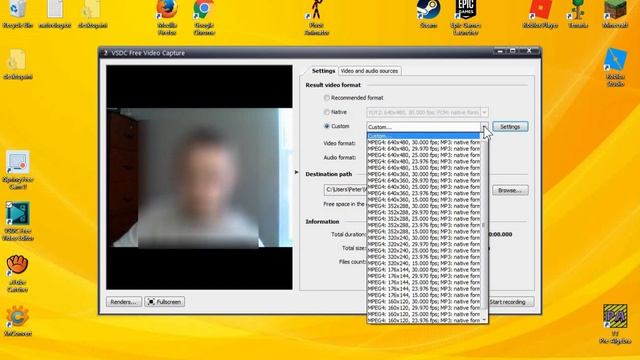Viewport: 640px width, 360px height.
Task: Select MPEG4 160x120, 25.000 fps format
Action: 423,314
